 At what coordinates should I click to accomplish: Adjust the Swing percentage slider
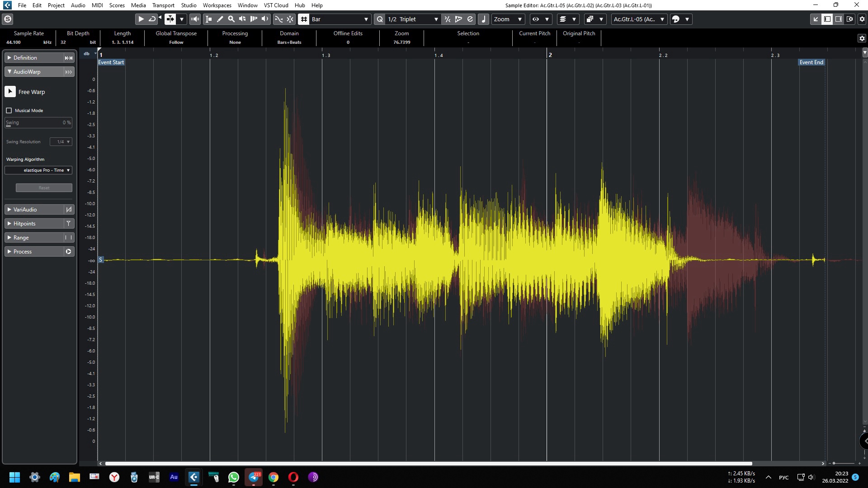click(38, 123)
